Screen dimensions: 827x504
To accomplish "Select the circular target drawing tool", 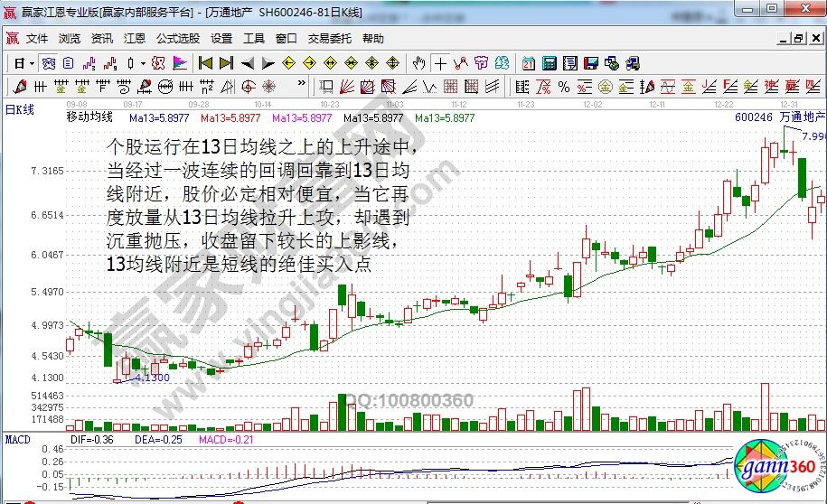I will (269, 87).
